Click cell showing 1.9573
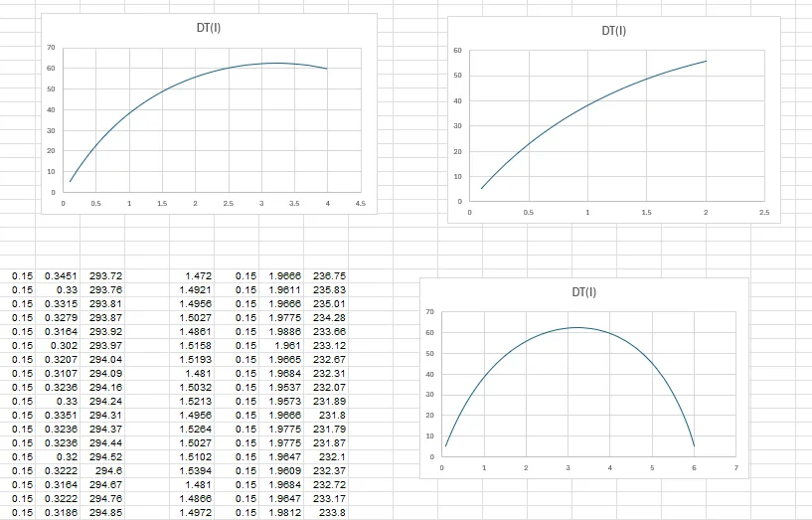The height and width of the screenshot is (520, 812). point(281,402)
